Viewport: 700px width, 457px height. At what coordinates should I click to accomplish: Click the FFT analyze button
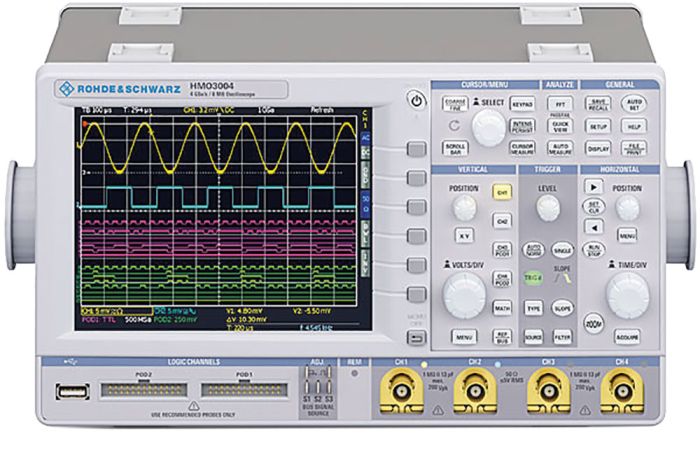click(560, 104)
